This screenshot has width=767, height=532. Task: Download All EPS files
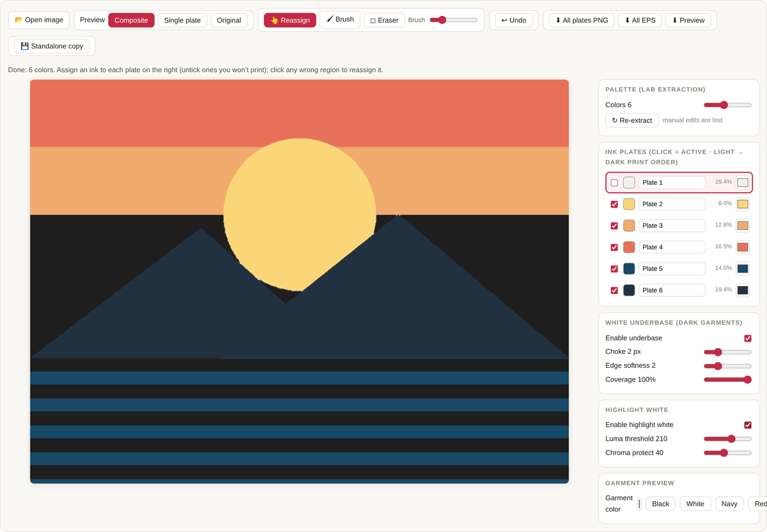click(640, 20)
